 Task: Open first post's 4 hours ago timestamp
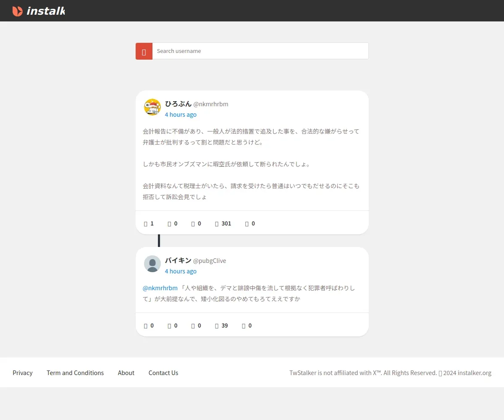coord(181,115)
